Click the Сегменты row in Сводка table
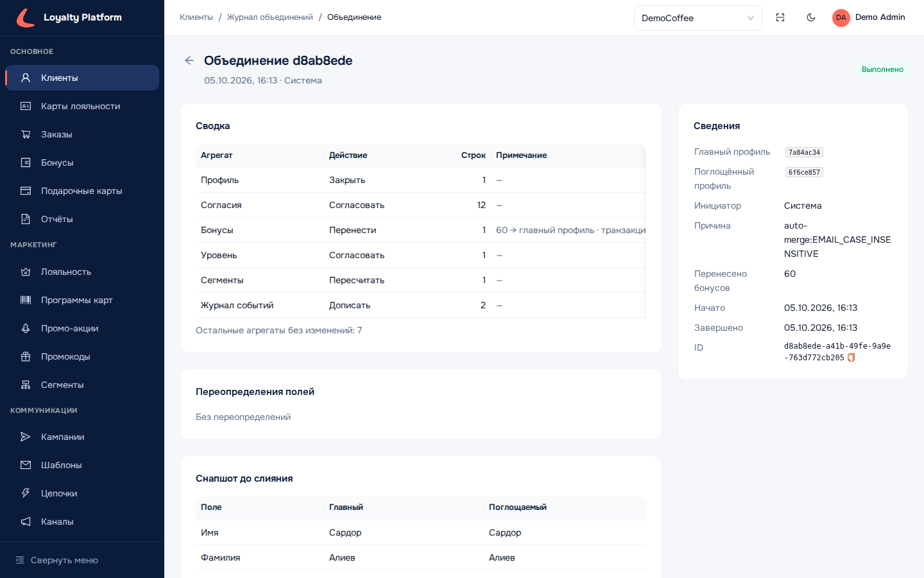Image resolution: width=924 pixels, height=578 pixels. pyautogui.click(x=421, y=280)
